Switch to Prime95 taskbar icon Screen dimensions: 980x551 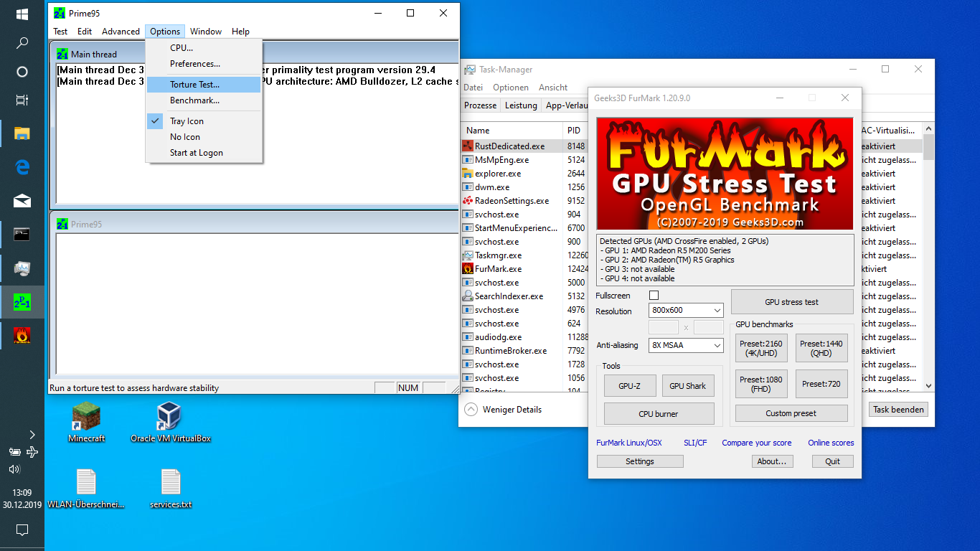(22, 301)
